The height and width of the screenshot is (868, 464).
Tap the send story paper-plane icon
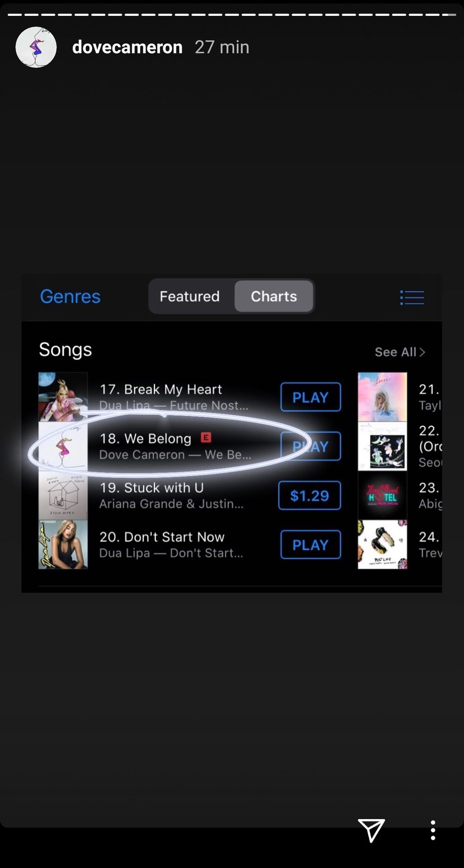(371, 830)
